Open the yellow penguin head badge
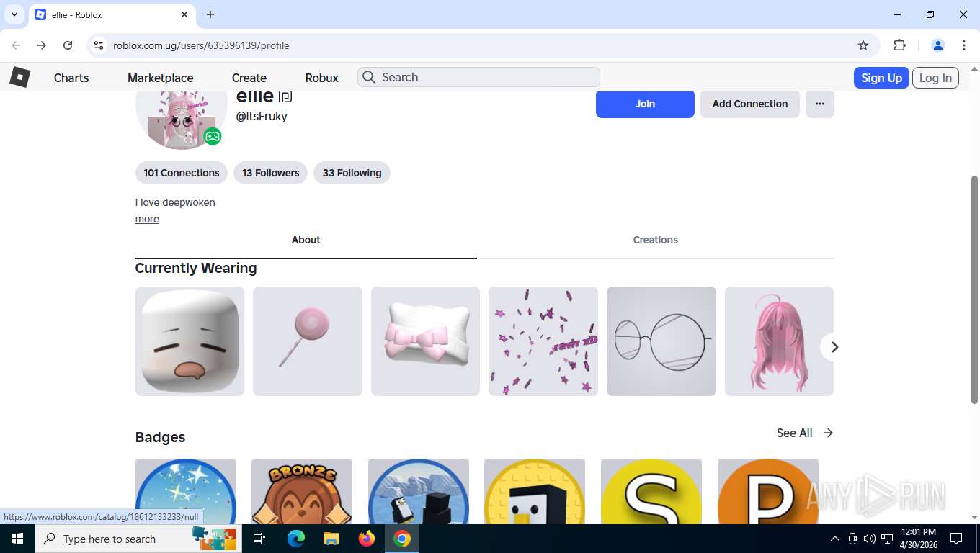Screen dimensions: 980x553 (535, 491)
